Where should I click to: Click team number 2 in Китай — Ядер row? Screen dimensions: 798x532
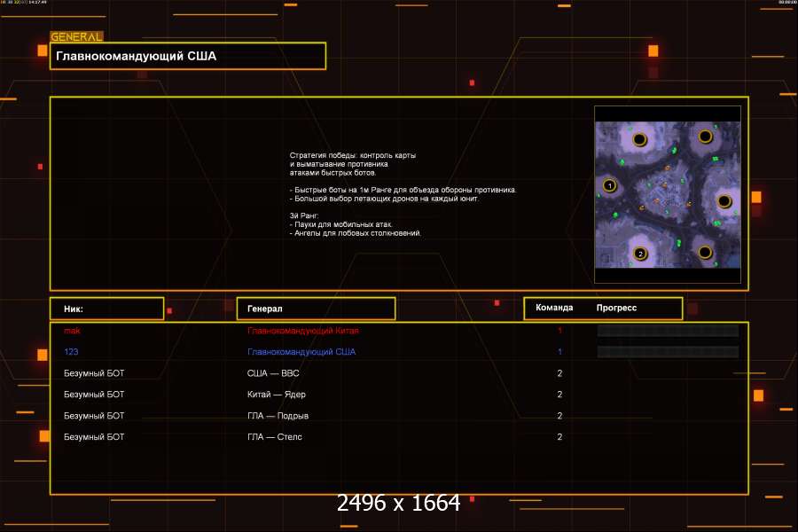pos(559,395)
